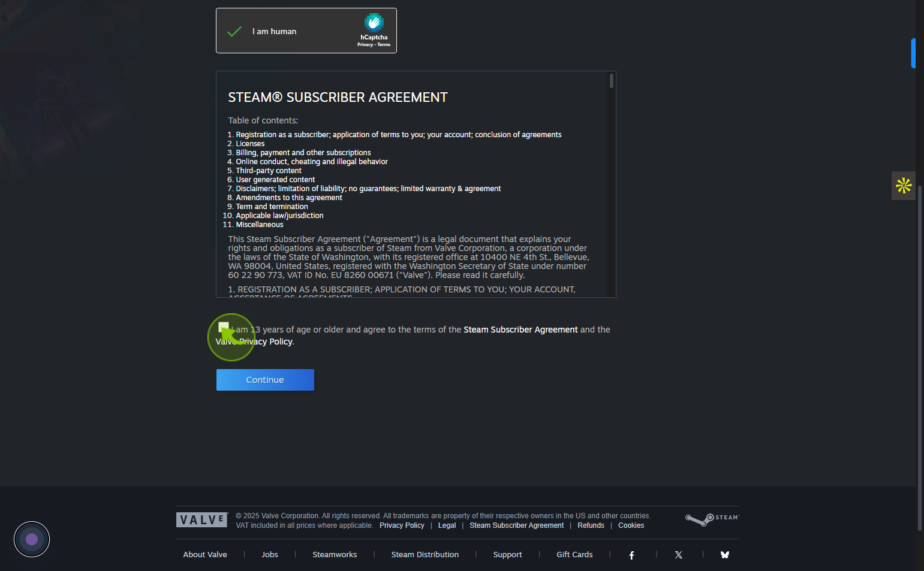The width and height of the screenshot is (924, 571).
Task: Go to Gift Cards page
Action: pos(574,555)
